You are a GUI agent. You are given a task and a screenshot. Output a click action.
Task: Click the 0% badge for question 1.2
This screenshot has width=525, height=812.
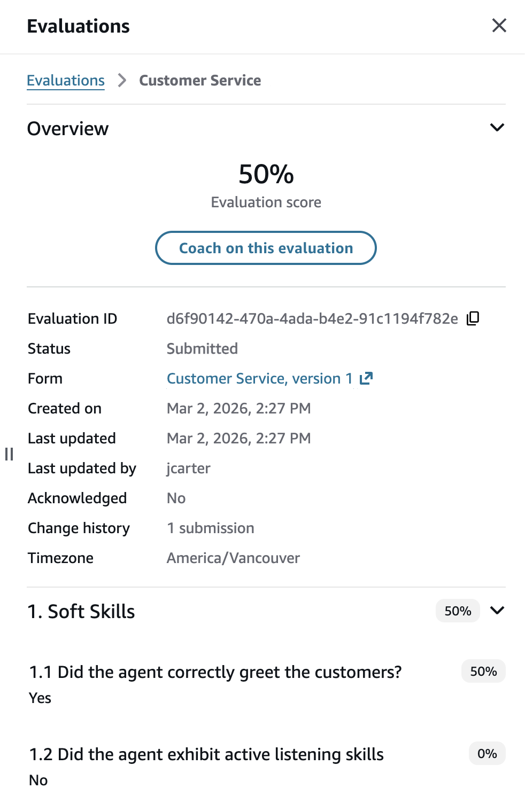(487, 753)
